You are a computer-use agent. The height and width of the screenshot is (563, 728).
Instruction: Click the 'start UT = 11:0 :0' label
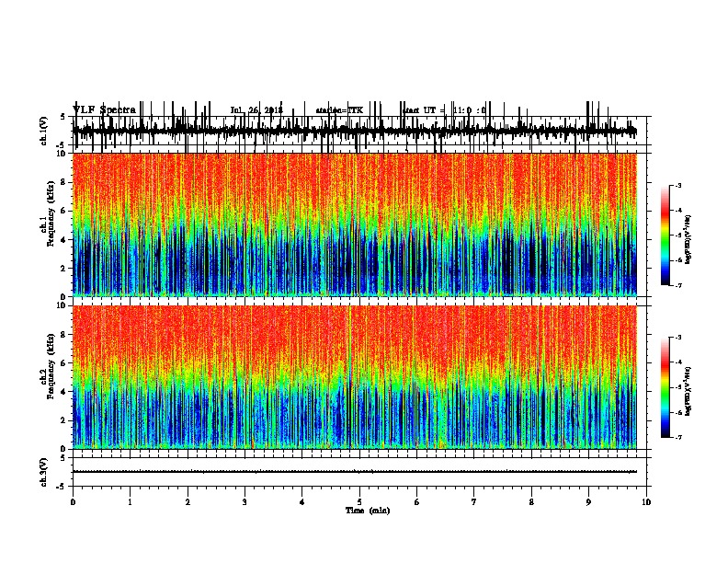444,110
